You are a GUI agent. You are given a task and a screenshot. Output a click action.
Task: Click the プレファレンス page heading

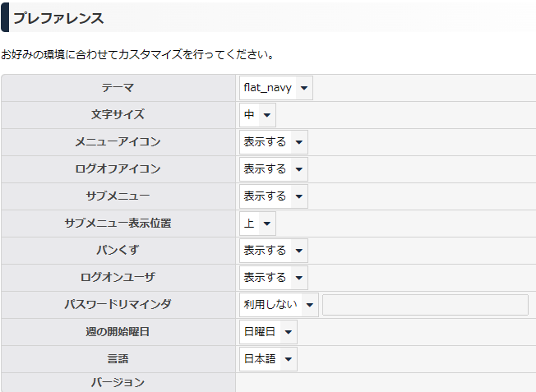58,17
